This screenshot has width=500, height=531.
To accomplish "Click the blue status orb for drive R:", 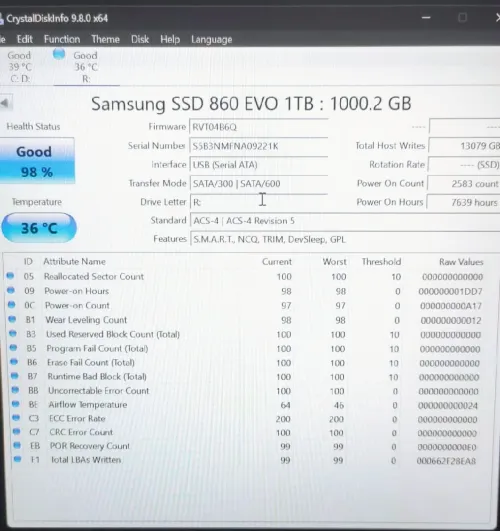I will [59, 54].
